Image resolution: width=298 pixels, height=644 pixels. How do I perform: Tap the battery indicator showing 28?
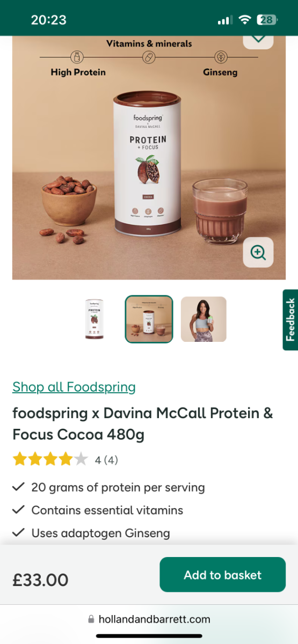coord(267,20)
